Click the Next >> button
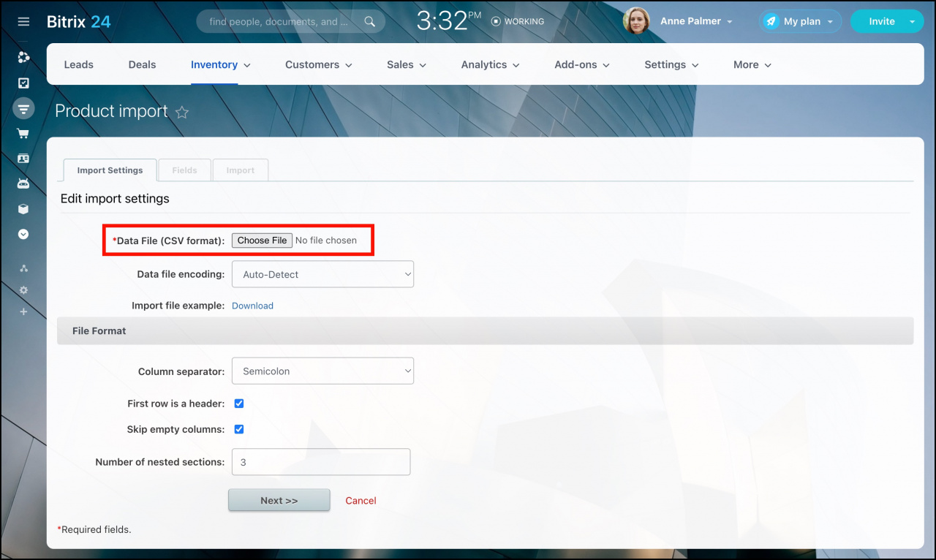The height and width of the screenshot is (560, 936). 279,501
